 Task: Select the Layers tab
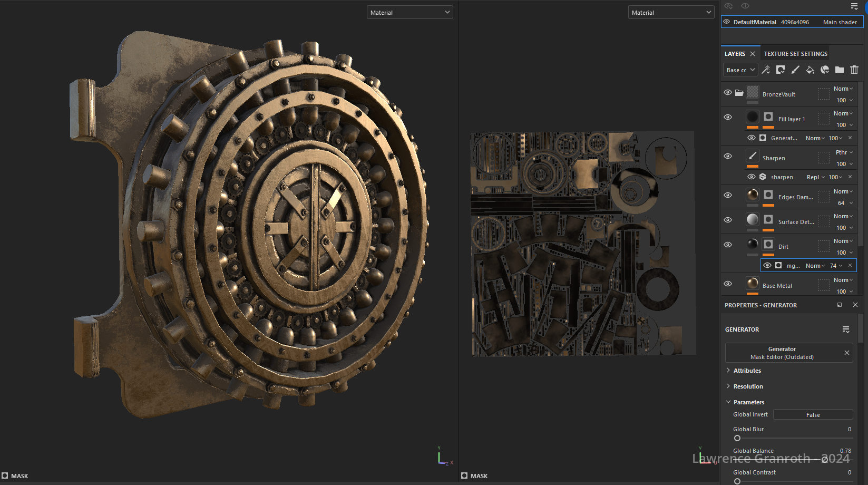735,54
